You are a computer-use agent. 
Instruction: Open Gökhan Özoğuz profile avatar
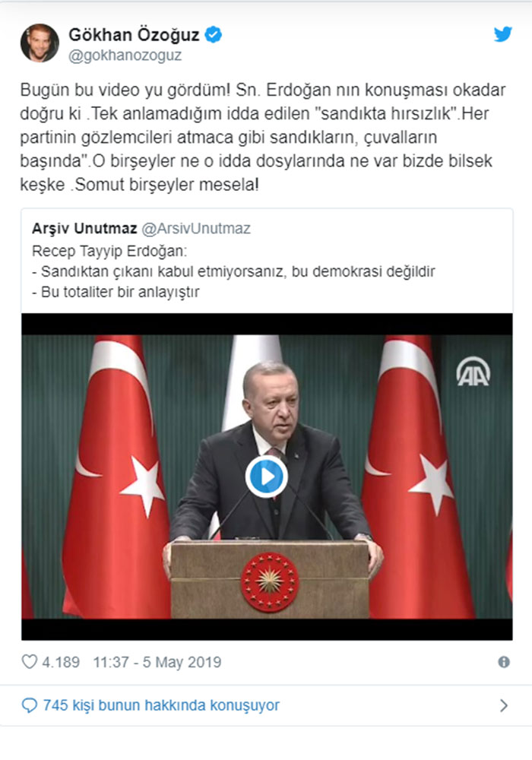[40, 43]
